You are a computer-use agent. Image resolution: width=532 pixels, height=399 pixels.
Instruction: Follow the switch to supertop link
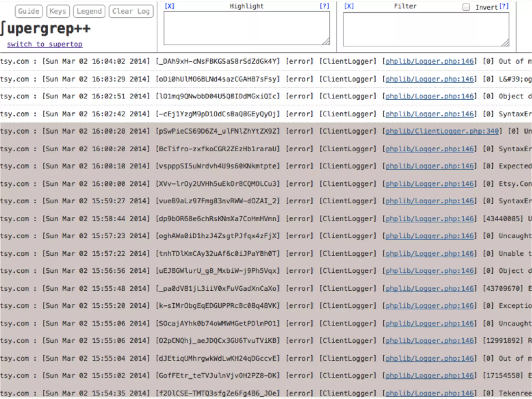[45, 44]
